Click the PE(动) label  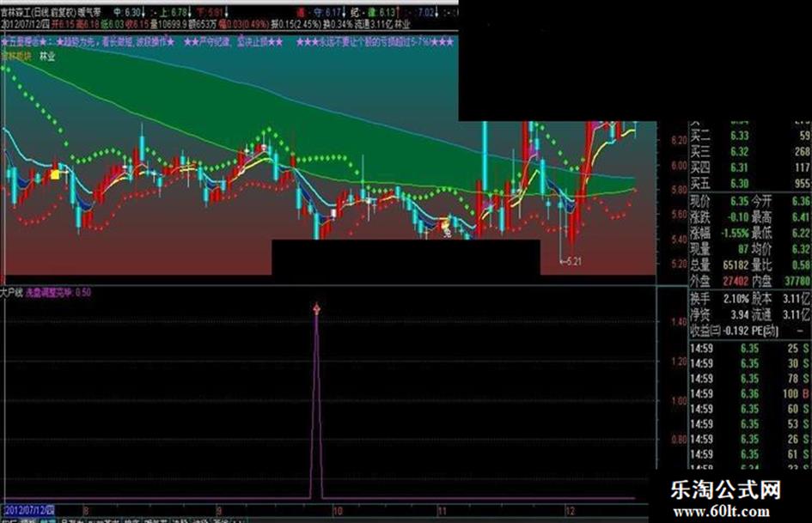click(x=765, y=331)
